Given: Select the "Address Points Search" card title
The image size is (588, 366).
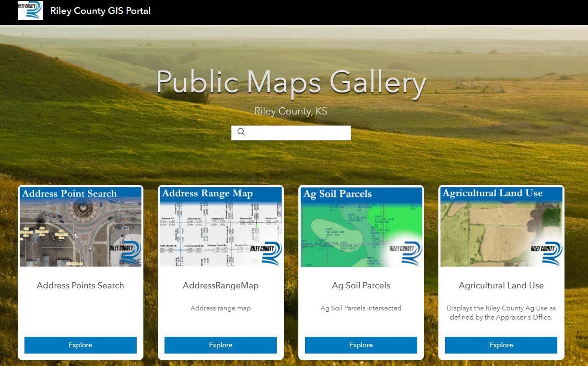Looking at the screenshot, I should click(80, 285).
